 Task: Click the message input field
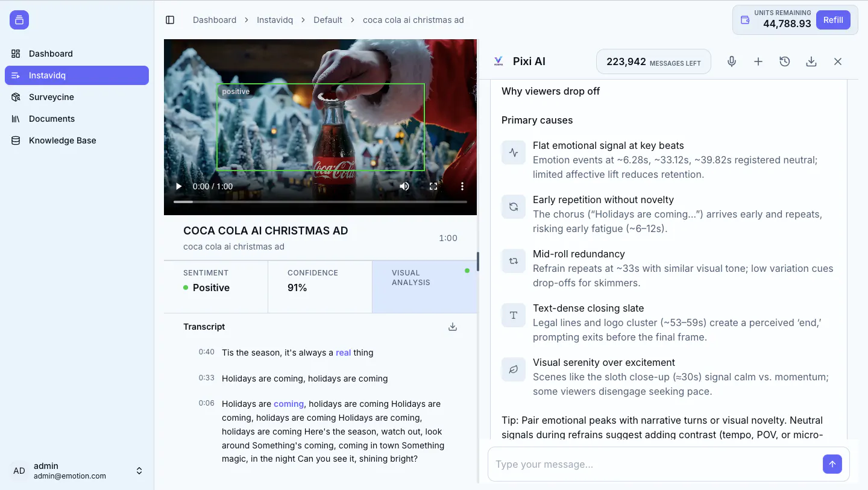(656, 464)
